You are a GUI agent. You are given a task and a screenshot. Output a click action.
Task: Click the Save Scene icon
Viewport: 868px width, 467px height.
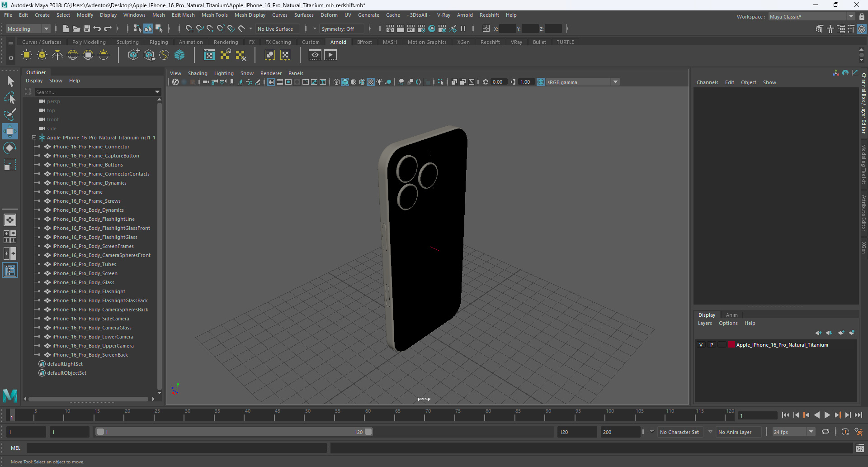point(87,29)
